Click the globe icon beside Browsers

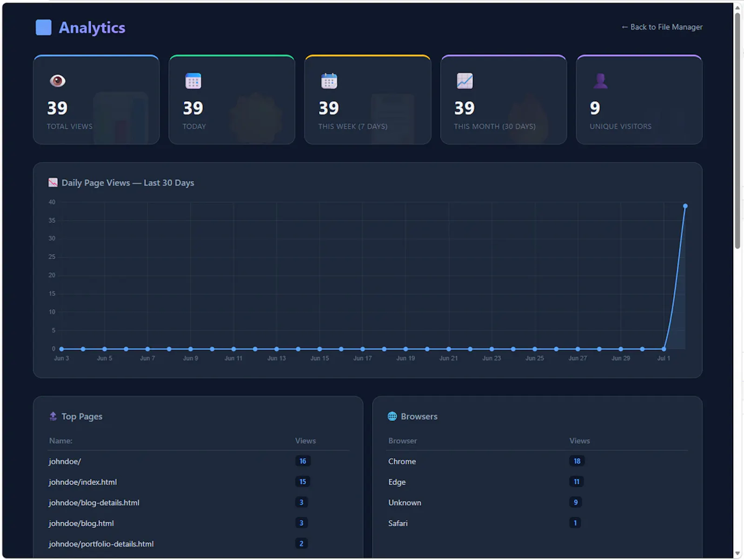point(392,416)
